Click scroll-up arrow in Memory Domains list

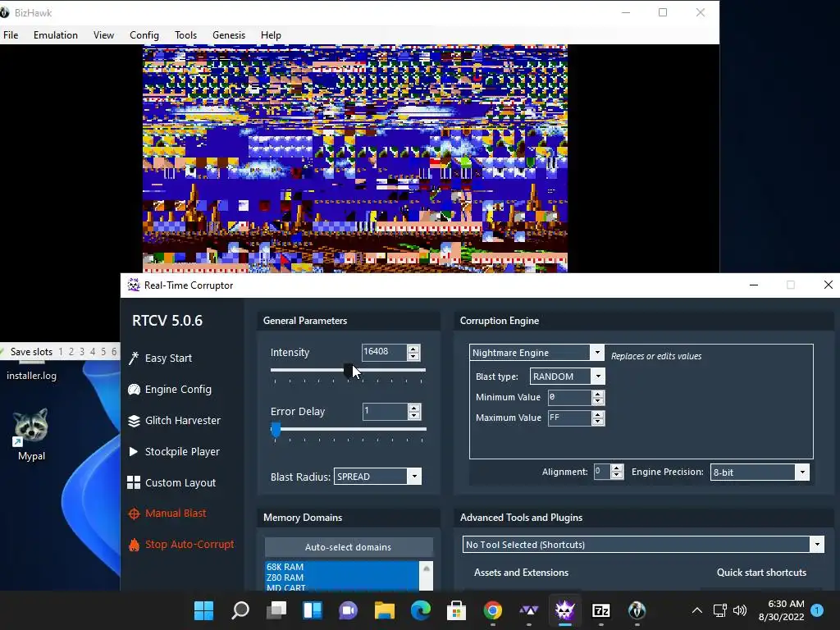click(x=427, y=568)
